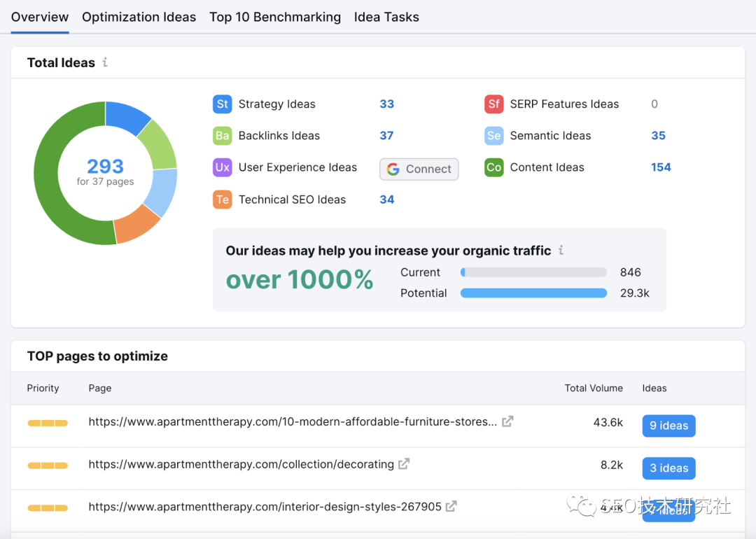Go to Idea Tasks tab

click(x=386, y=17)
